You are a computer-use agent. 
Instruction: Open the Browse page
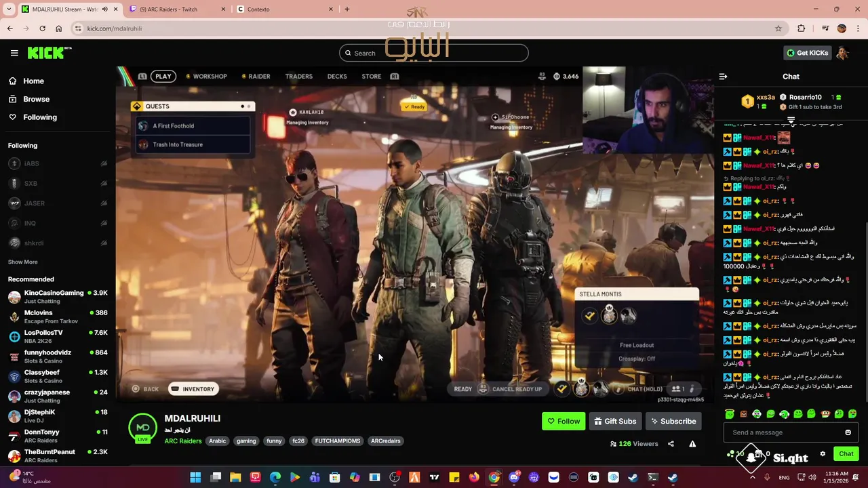pyautogui.click(x=36, y=99)
